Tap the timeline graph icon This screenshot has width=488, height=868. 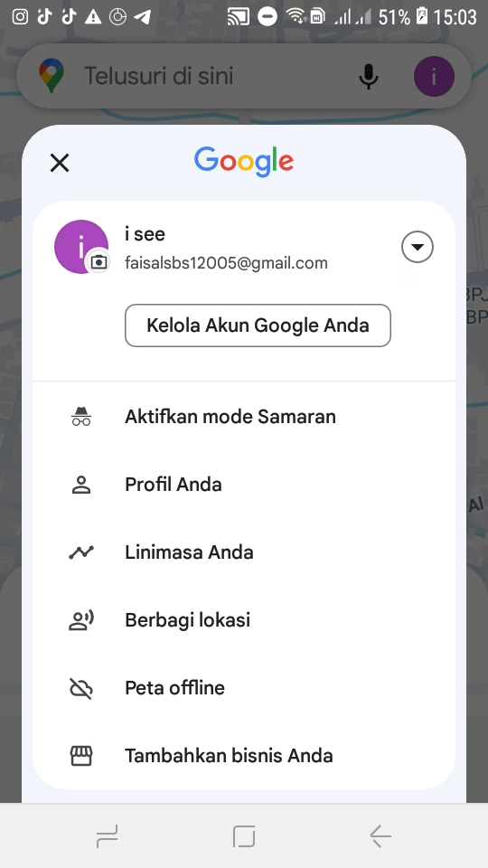[x=81, y=552]
